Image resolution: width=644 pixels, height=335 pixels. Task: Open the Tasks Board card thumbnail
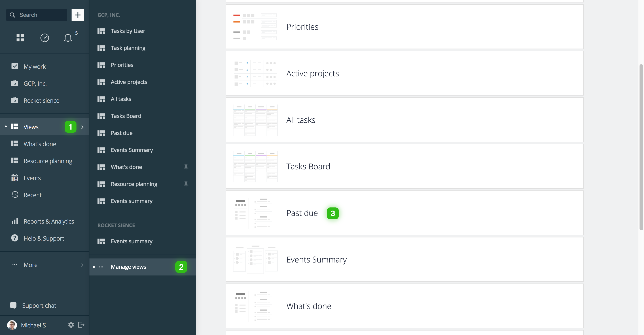(255, 166)
